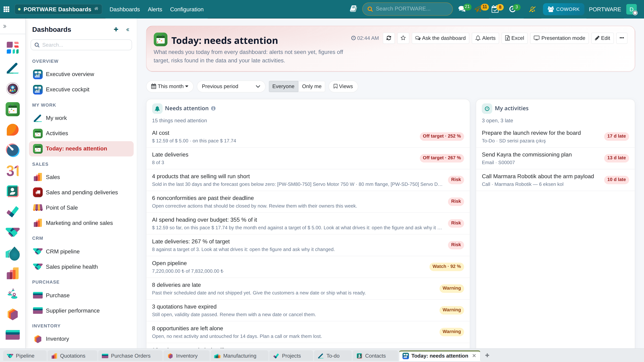The height and width of the screenshot is (362, 644).
Task: Select the Everyone filter
Action: click(283, 86)
